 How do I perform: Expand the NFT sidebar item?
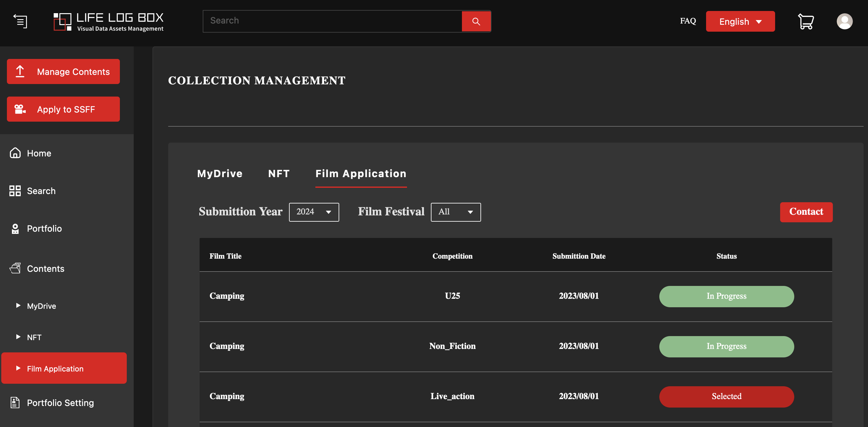(x=34, y=337)
